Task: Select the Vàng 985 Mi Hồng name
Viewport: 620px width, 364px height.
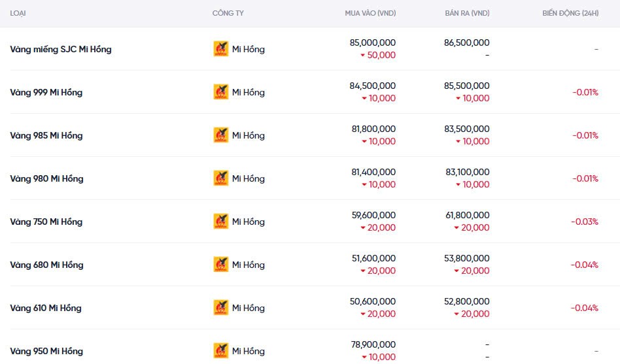Action: click(46, 135)
